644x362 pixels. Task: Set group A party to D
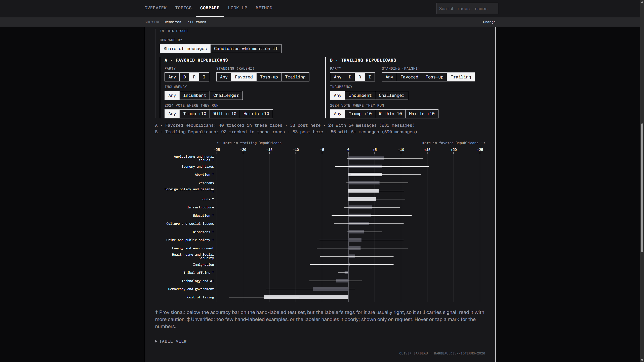point(184,77)
